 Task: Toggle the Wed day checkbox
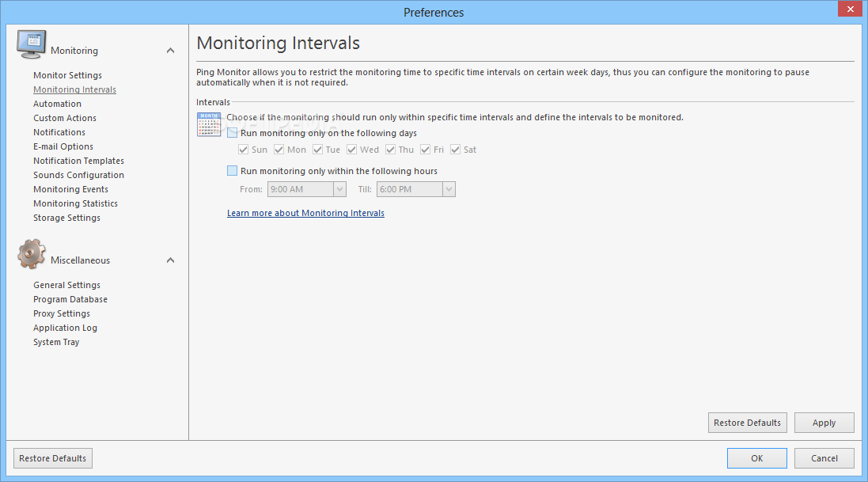[x=351, y=150]
